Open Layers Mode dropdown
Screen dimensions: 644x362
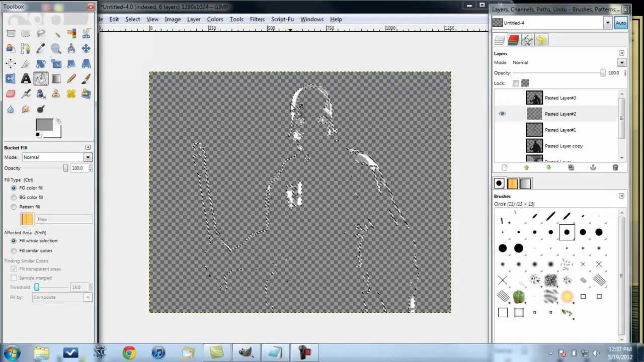(x=622, y=63)
